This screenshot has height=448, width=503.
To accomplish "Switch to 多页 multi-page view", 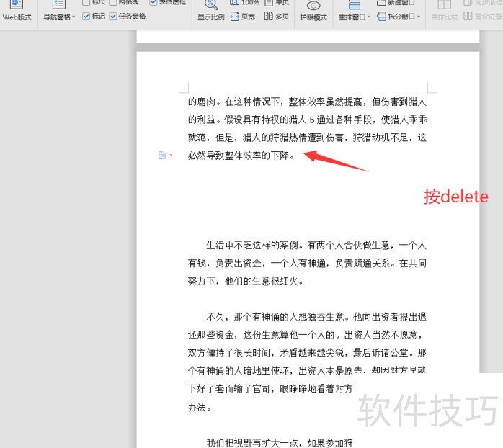I will click(276, 17).
